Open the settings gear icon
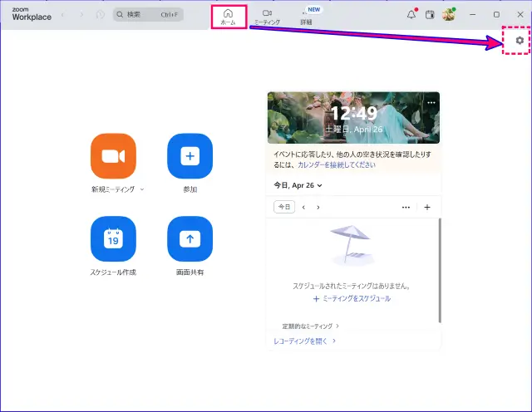Viewport: 532px width, 412px height. (520, 41)
